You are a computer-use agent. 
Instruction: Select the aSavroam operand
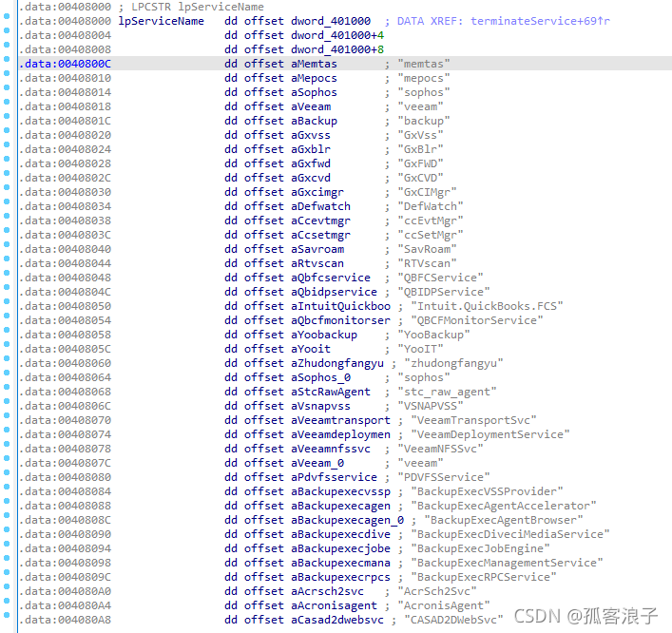(x=317, y=249)
